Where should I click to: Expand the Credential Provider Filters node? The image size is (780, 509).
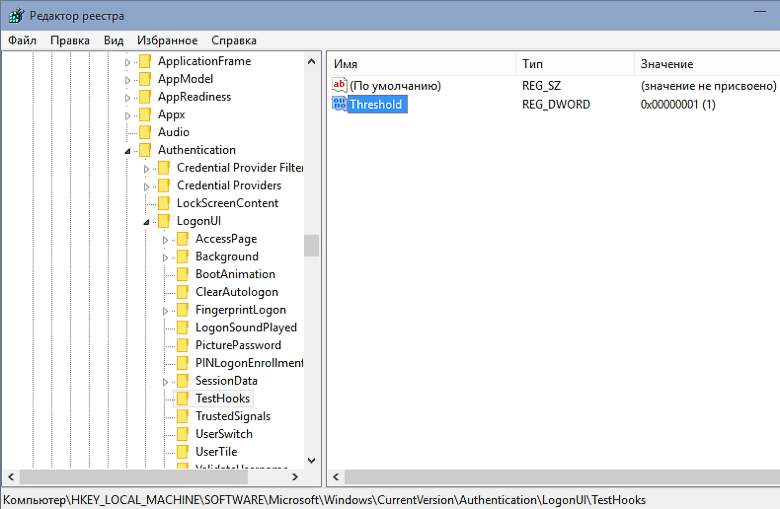click(146, 169)
